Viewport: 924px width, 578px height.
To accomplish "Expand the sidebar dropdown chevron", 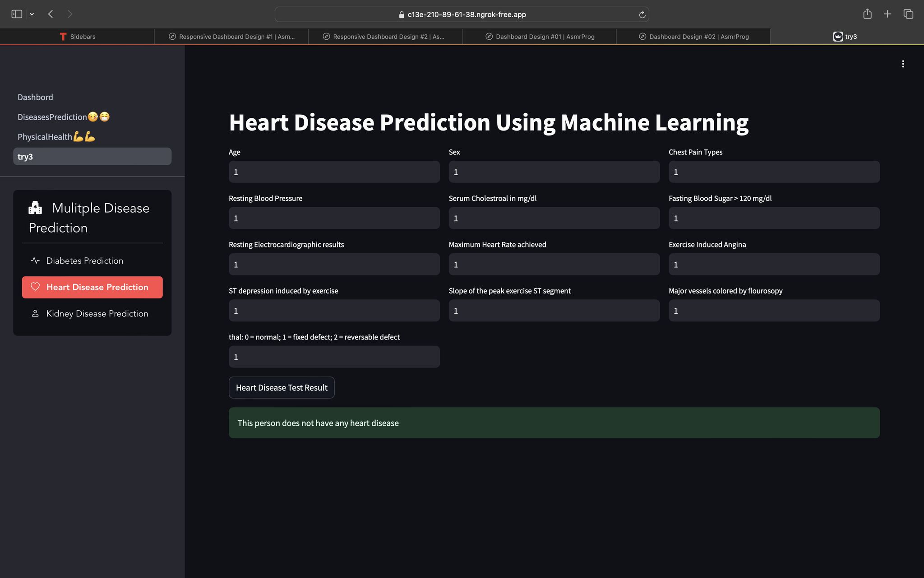I will click(x=32, y=14).
